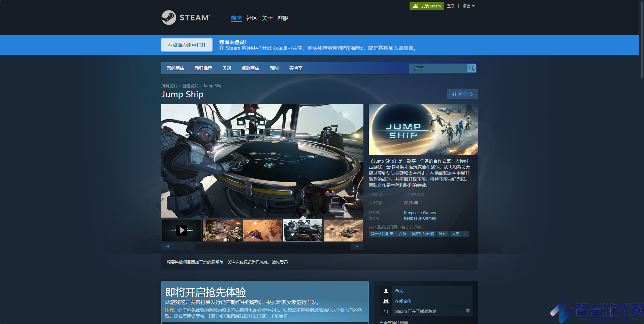
Task: Click the 单人 single-player category link
Action: tap(399, 291)
